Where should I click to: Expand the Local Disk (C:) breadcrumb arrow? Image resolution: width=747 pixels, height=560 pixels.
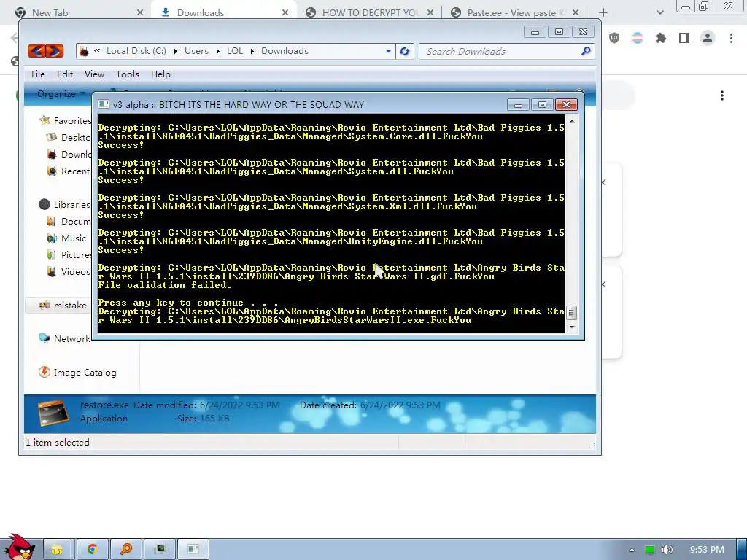click(x=175, y=51)
